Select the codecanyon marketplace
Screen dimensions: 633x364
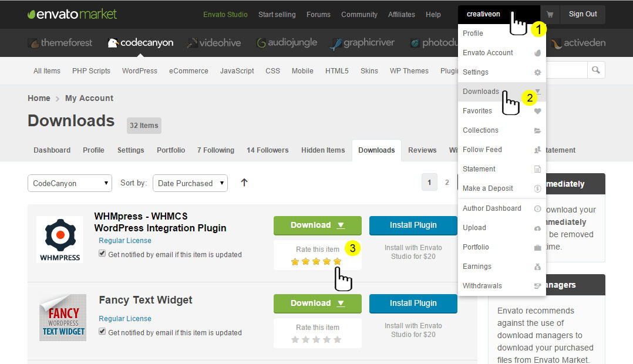140,43
